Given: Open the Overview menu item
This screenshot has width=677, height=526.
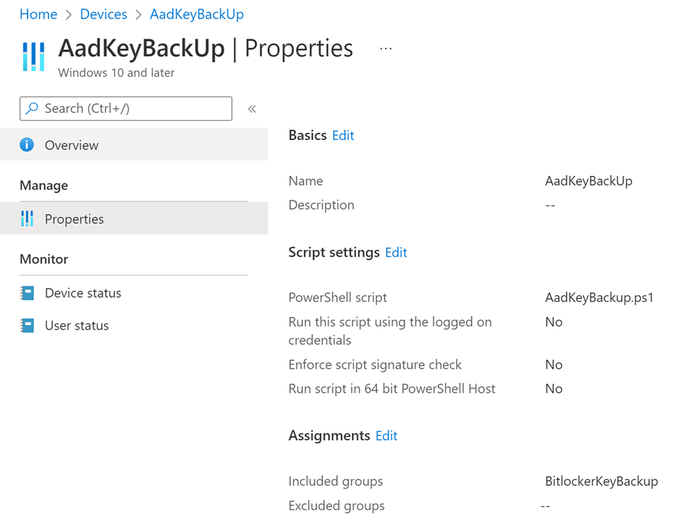Looking at the screenshot, I should pos(71,145).
